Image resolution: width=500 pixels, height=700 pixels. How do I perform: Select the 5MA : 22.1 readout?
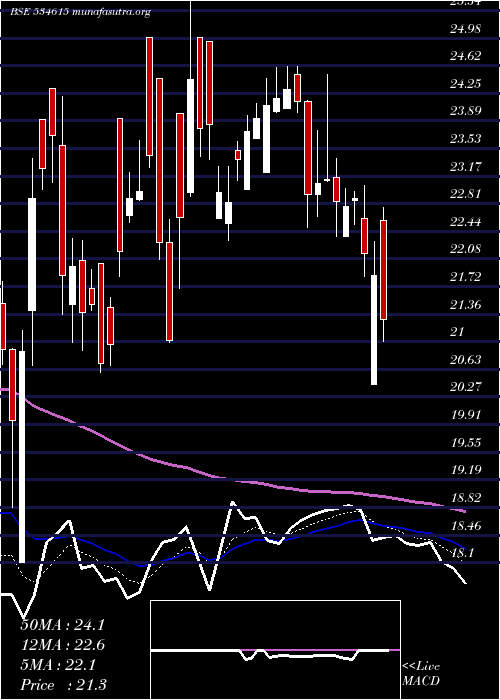[x=58, y=665]
